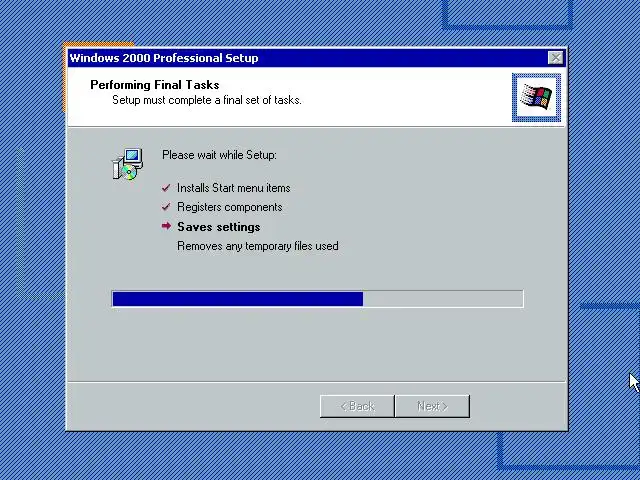
Task: Click the checkmark beside Installs Start menu items
Action: click(x=166, y=188)
